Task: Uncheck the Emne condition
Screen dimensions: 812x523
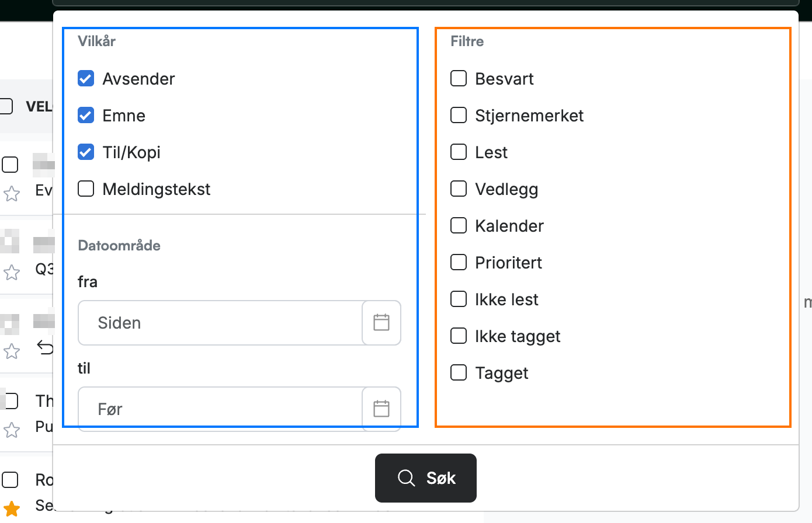Action: point(86,115)
